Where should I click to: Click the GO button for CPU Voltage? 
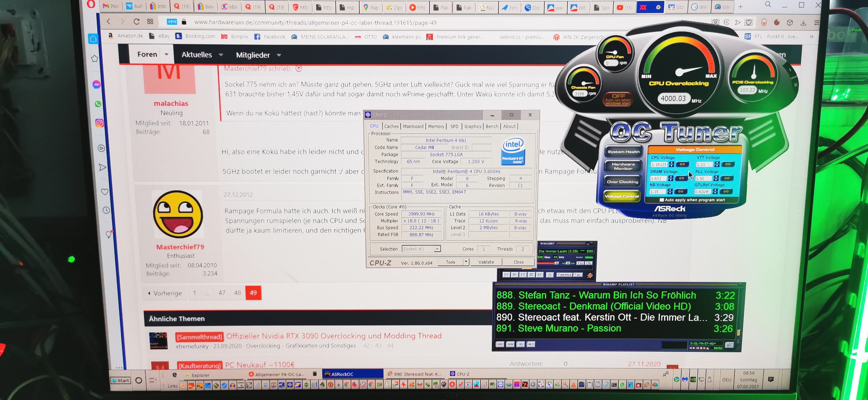pyautogui.click(x=683, y=164)
